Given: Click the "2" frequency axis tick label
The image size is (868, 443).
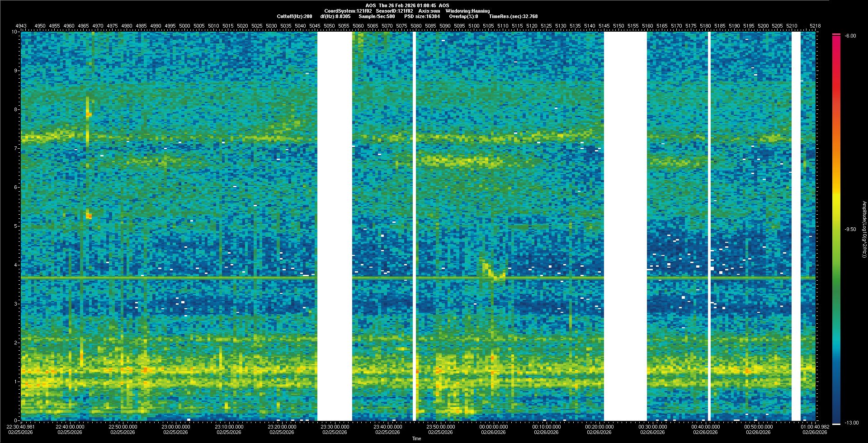Looking at the screenshot, I should pyautogui.click(x=16, y=343).
